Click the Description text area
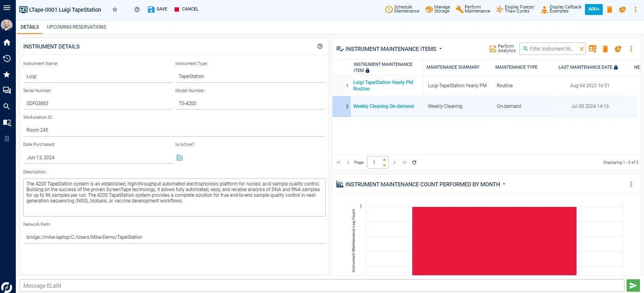The image size is (644, 293). [x=174, y=197]
